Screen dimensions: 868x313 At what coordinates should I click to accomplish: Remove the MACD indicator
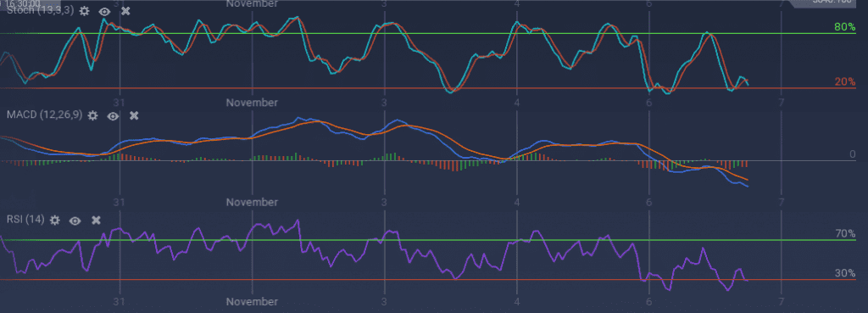(134, 115)
